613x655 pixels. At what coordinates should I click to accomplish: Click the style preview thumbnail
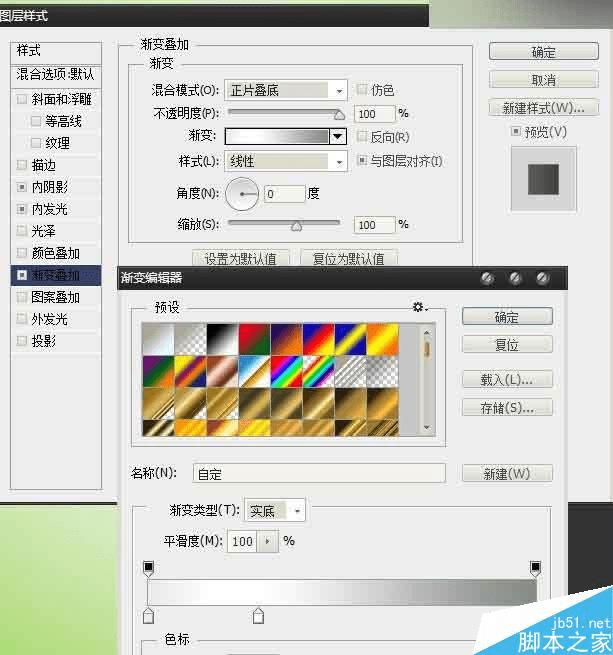tap(544, 179)
